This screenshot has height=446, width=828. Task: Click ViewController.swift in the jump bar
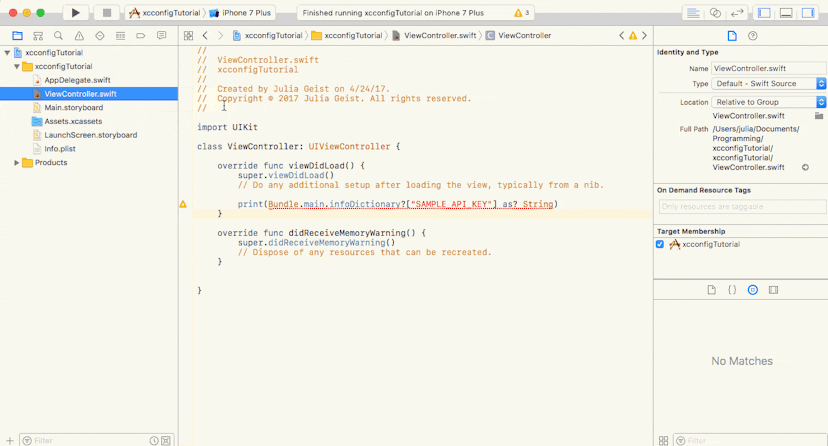pos(434,35)
